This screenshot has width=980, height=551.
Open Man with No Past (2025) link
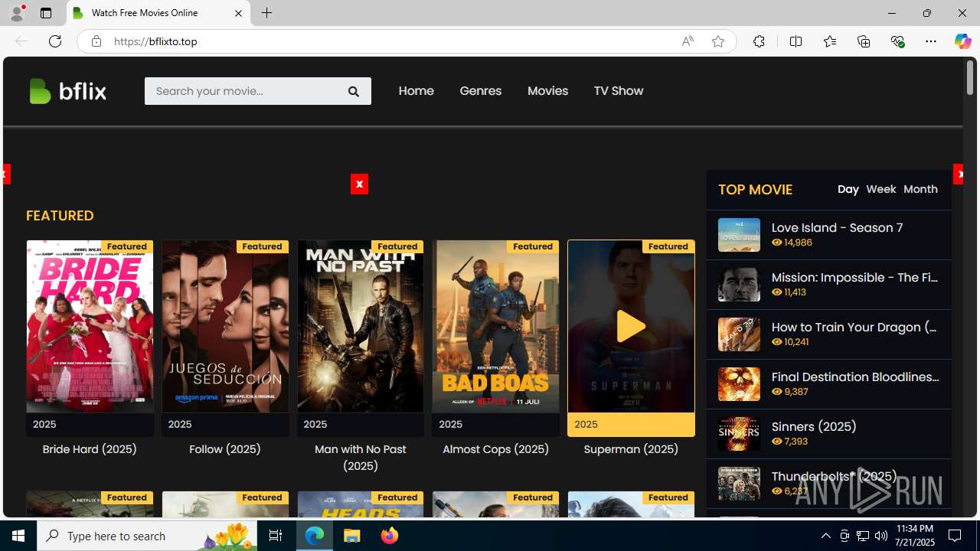point(360,458)
